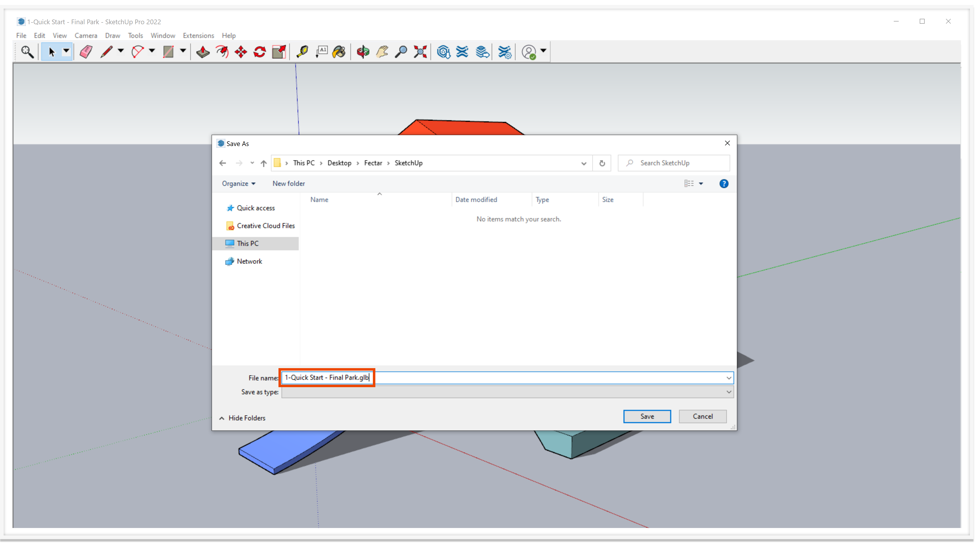Select the Arc tool
The image size is (980, 548).
tap(137, 52)
